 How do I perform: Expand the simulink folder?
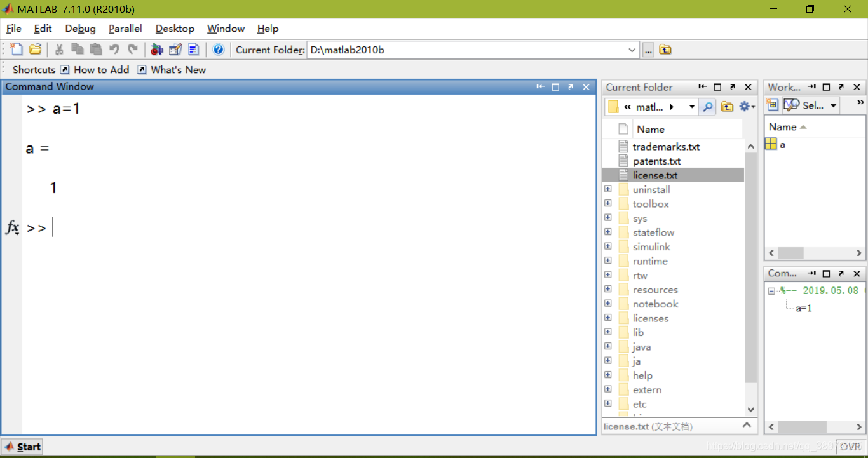pos(608,246)
